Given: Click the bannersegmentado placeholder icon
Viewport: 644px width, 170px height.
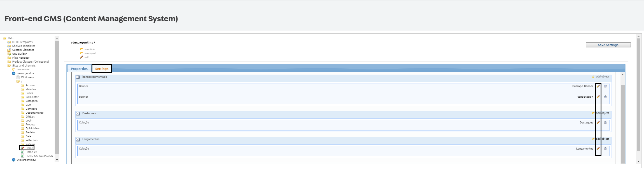Looking at the screenshot, I should 78,77.
